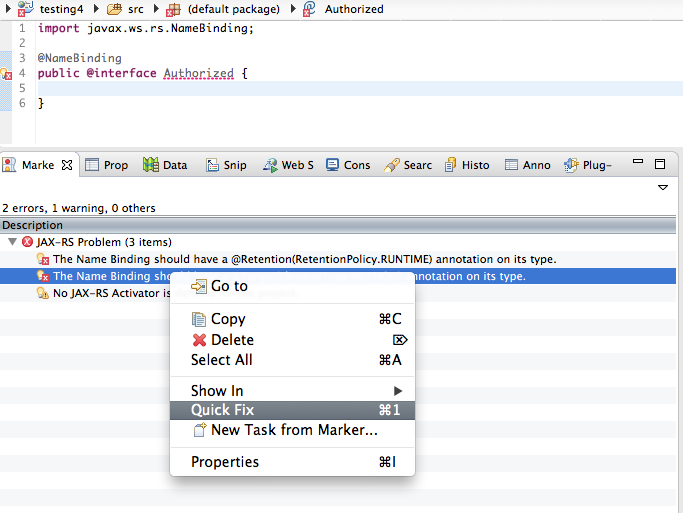Choose Select All in the context menu

[x=292, y=360]
